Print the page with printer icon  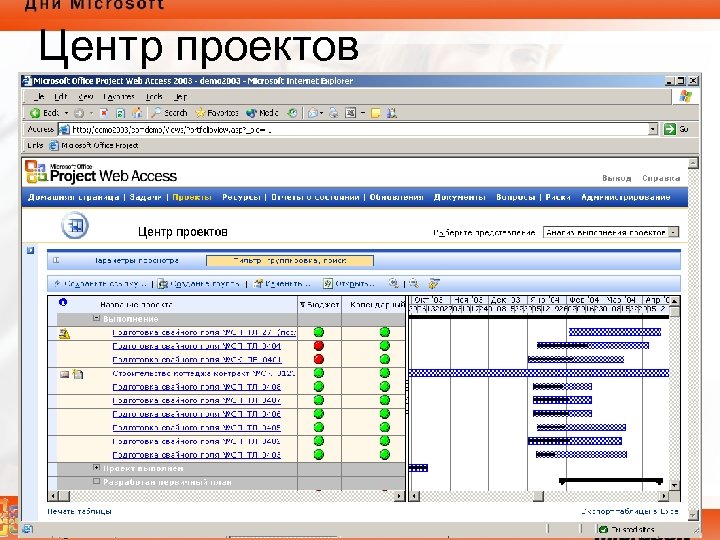[x=334, y=113]
